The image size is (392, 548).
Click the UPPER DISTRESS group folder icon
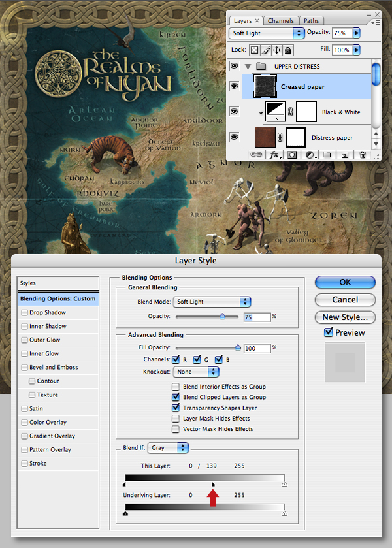point(261,66)
